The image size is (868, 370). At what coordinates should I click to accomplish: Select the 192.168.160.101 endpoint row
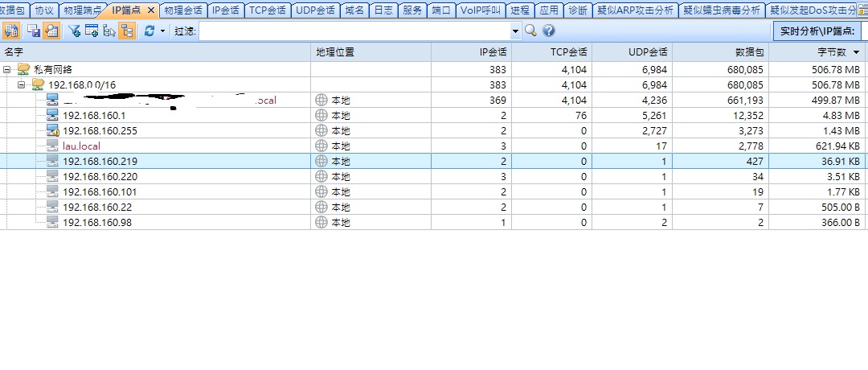[x=434, y=191]
